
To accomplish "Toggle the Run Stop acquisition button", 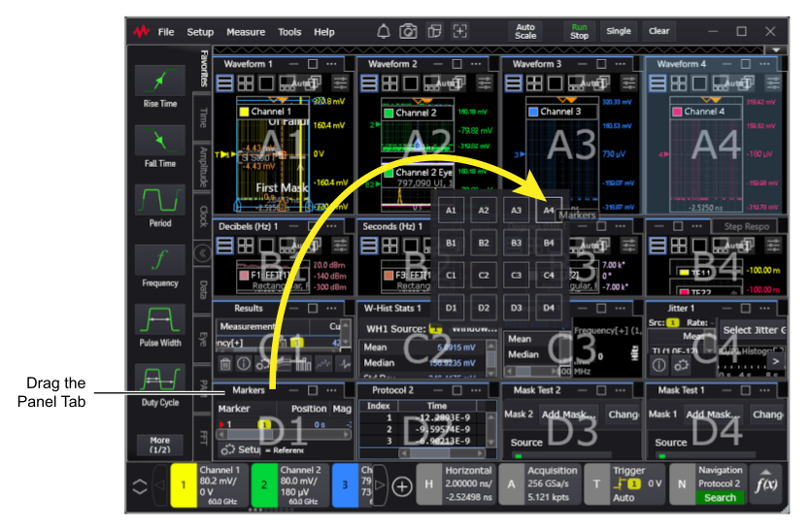I will (x=579, y=31).
